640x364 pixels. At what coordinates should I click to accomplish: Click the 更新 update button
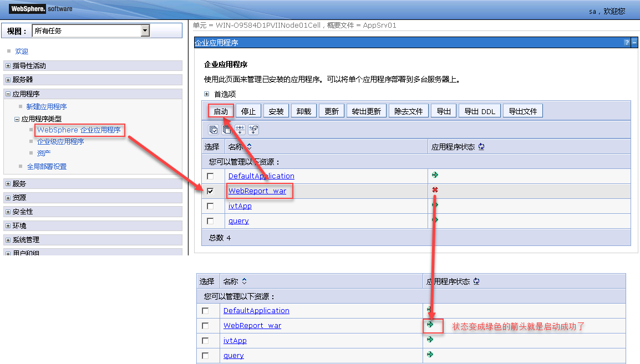(x=332, y=111)
